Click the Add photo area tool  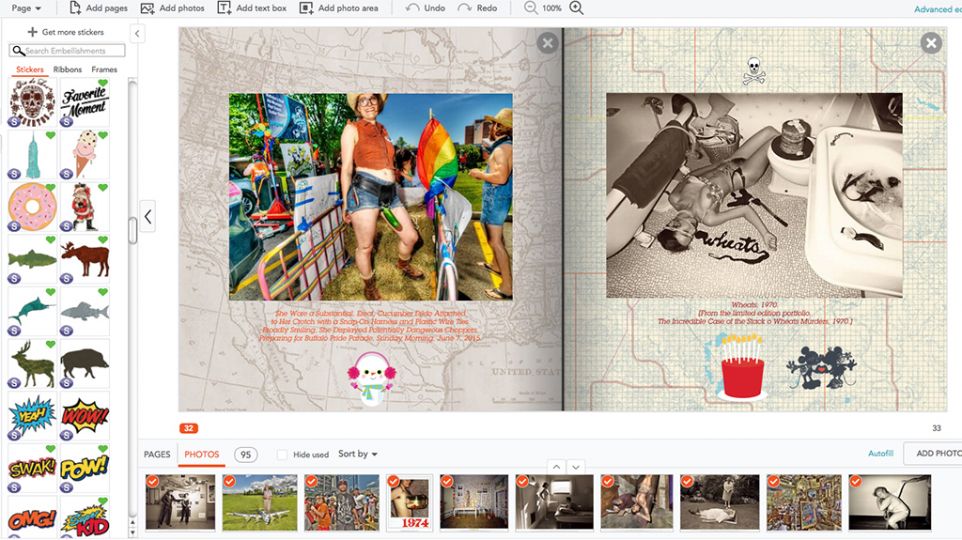(x=306, y=8)
